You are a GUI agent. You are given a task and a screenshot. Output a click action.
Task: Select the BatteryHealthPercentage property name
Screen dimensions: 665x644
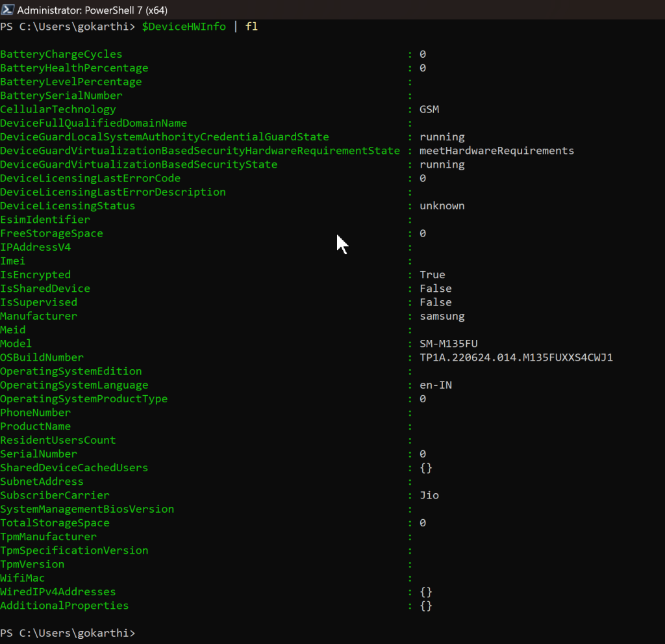(x=74, y=68)
